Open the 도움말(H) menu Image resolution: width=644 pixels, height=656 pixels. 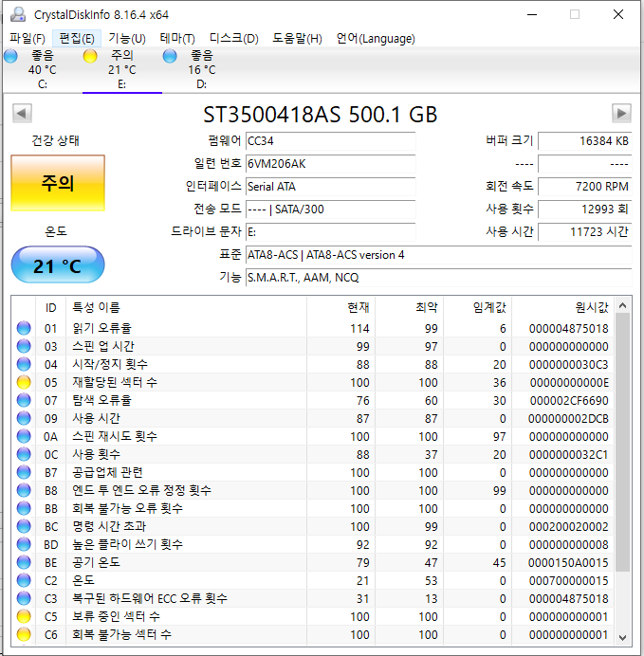point(297,39)
